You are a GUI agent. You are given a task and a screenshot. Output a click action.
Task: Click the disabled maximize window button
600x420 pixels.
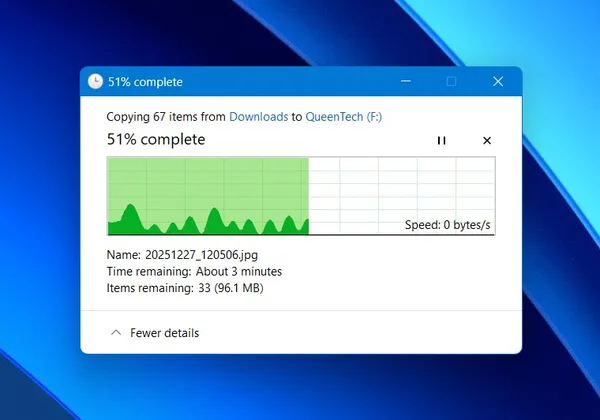tap(452, 81)
